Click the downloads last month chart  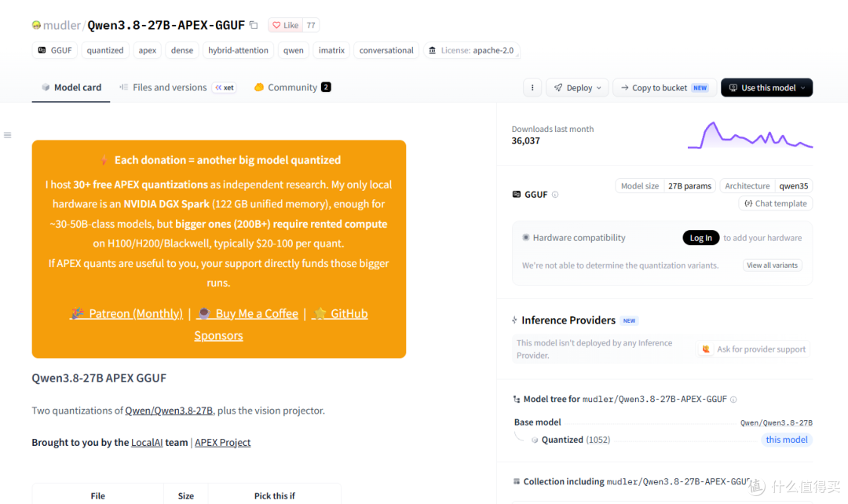[x=750, y=135]
